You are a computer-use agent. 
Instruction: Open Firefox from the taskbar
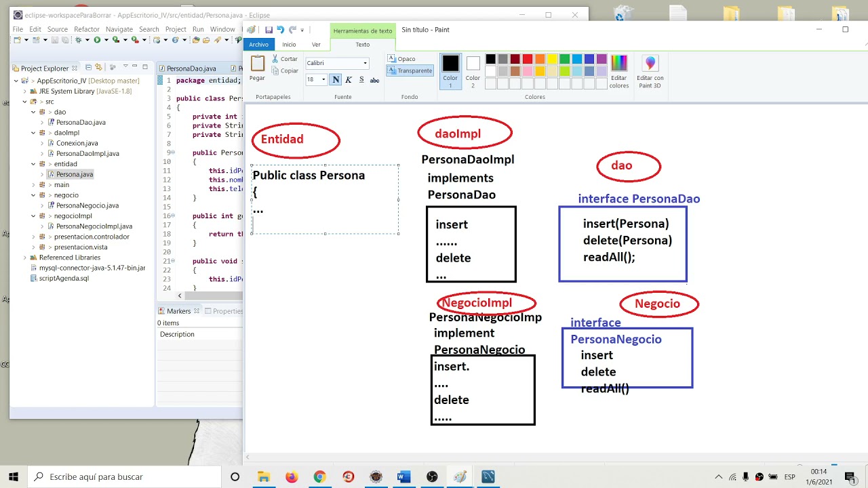292,476
